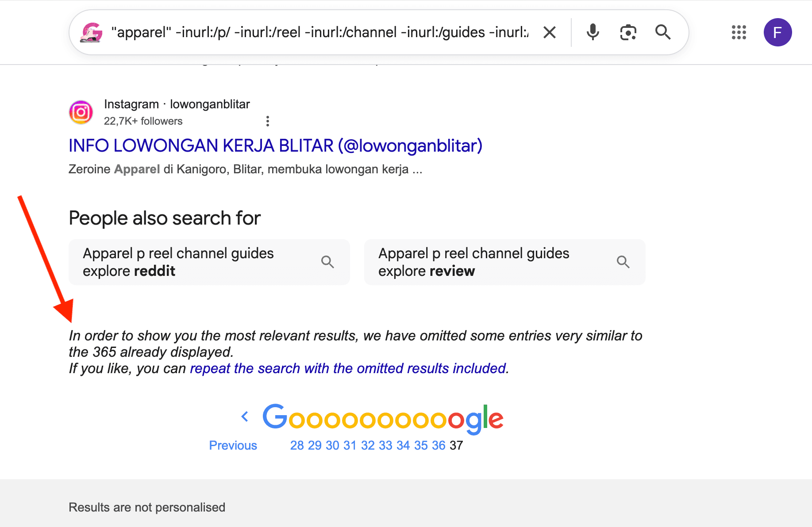Open the three-dot menu on the Instagram result
812x527 pixels.
coord(268,121)
